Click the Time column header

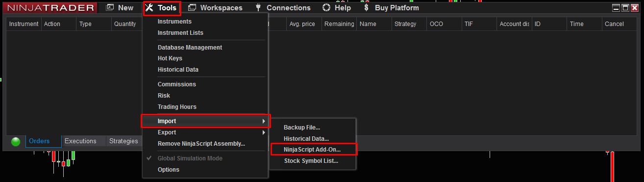coord(585,24)
